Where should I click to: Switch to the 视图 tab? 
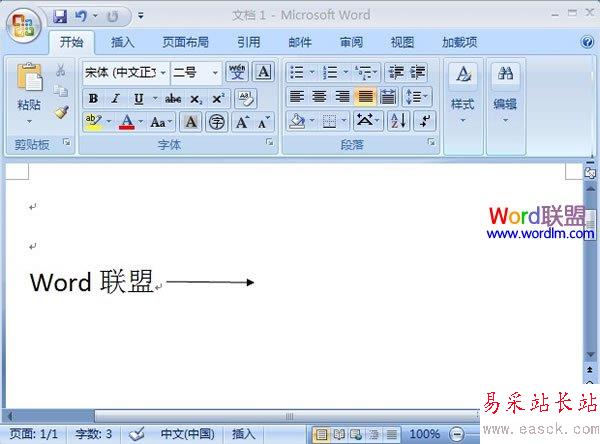(402, 42)
